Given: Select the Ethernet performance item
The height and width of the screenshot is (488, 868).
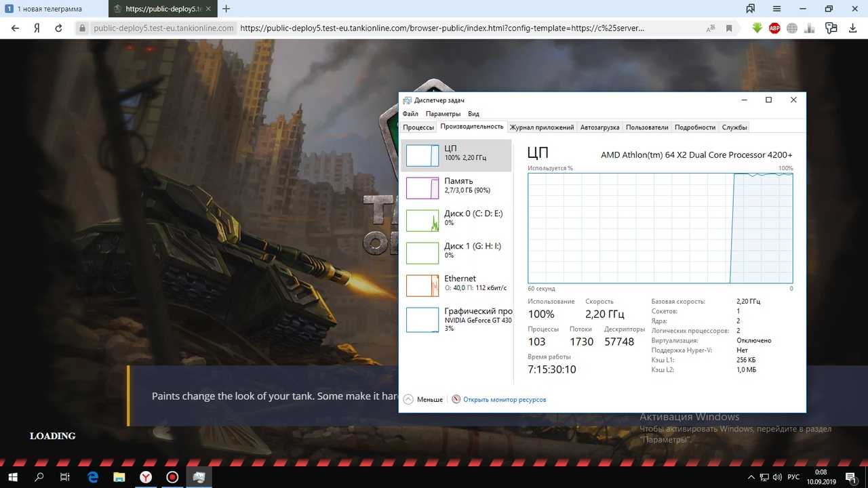Looking at the screenshot, I should (x=456, y=285).
